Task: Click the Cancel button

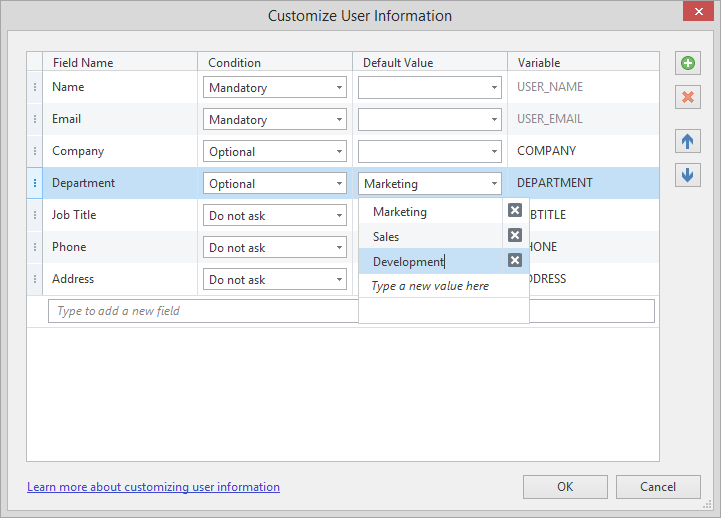Action: point(658,487)
